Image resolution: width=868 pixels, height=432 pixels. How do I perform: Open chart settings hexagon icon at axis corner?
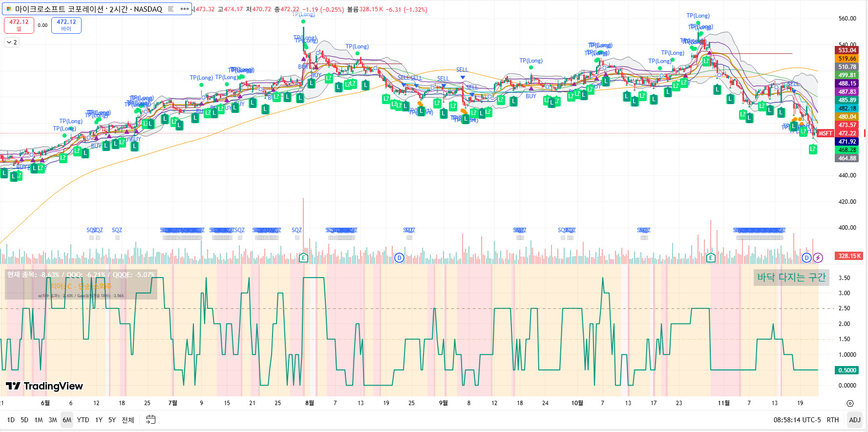click(850, 403)
